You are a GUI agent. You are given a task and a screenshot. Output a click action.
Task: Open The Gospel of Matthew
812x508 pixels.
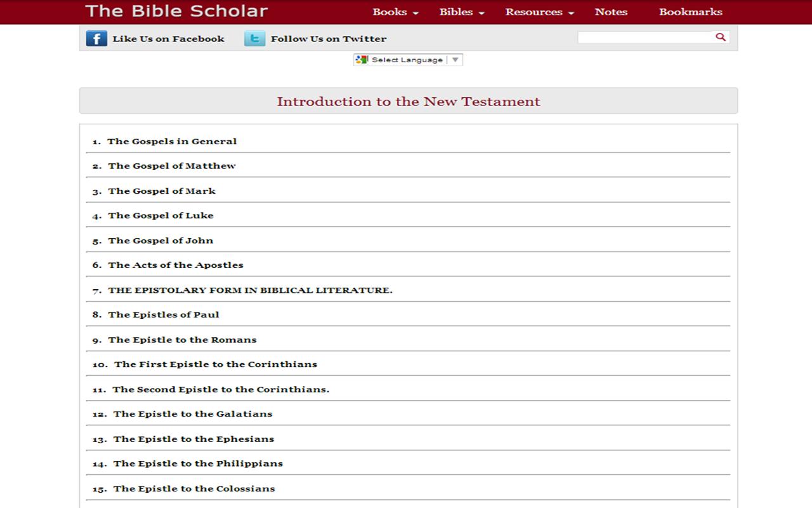pyautogui.click(x=172, y=166)
